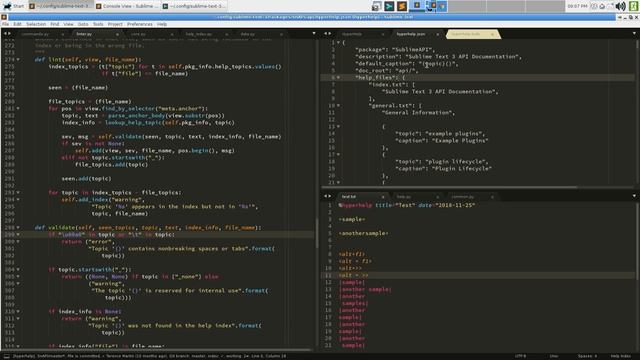This screenshot has width=640, height=360.
Task: Close the data.py tab
Action: 281,34
